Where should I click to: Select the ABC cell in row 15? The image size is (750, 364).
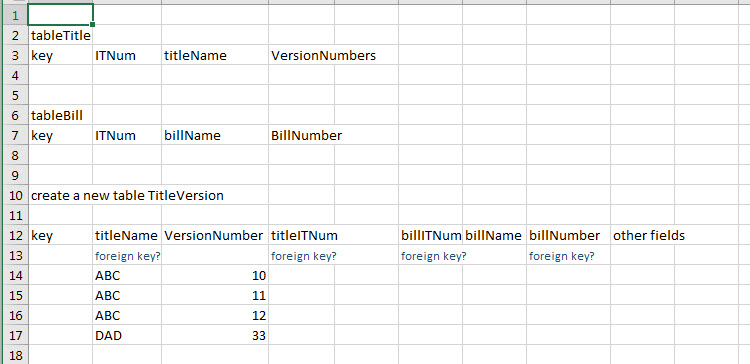pos(127,296)
